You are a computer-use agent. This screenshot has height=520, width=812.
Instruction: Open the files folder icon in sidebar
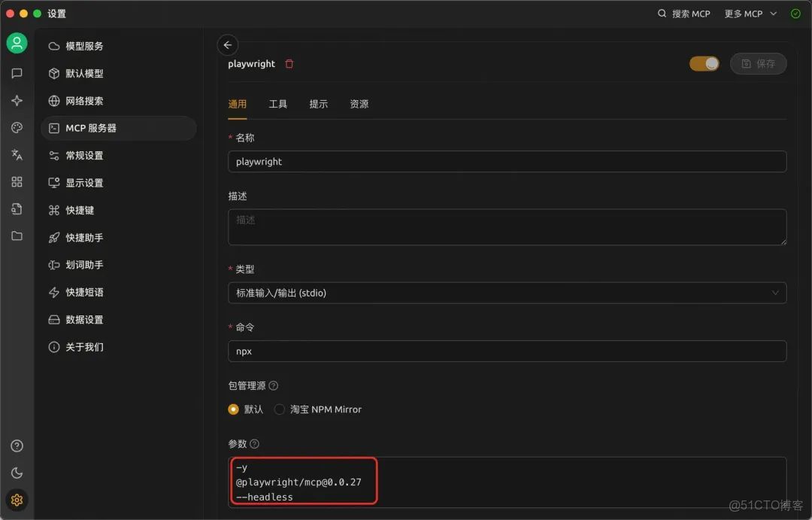click(17, 236)
